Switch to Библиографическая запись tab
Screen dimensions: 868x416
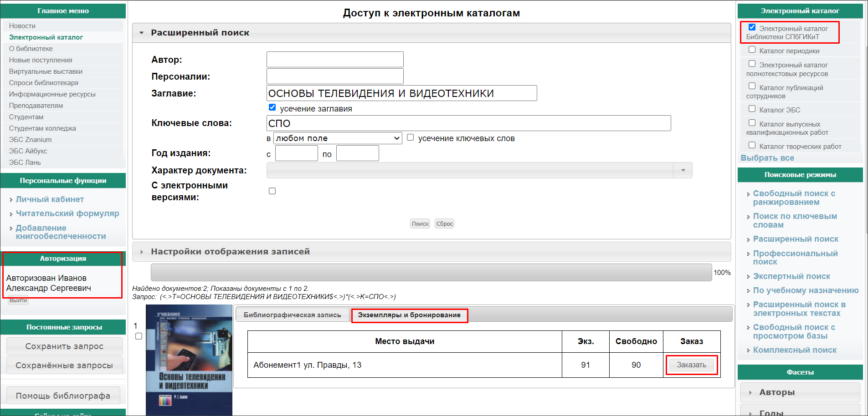(x=292, y=315)
